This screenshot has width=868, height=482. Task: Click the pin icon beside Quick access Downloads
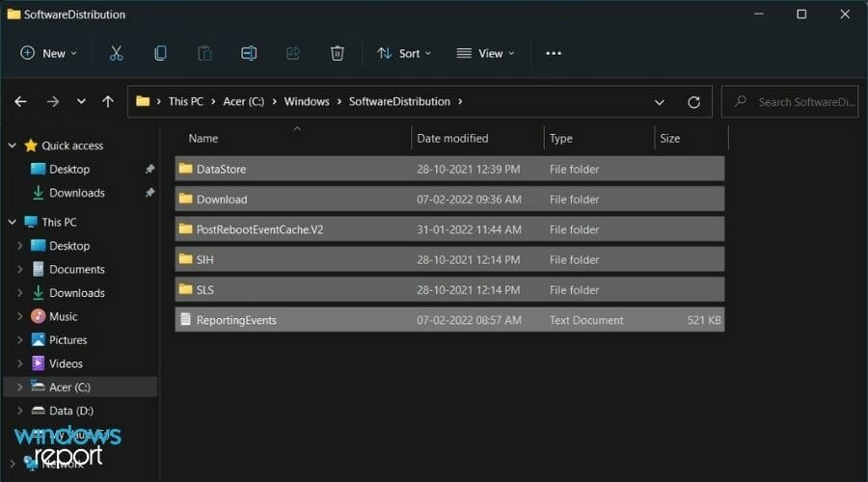pos(149,193)
